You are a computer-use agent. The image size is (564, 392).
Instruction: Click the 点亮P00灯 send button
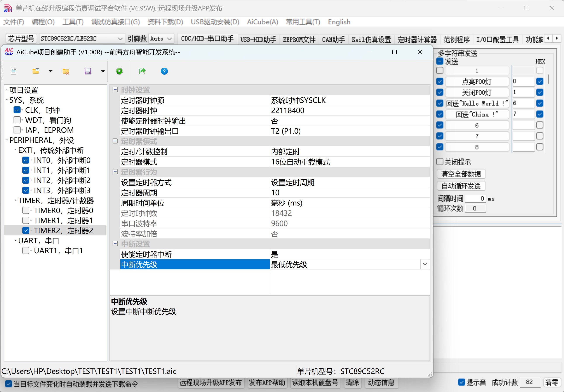point(477,81)
